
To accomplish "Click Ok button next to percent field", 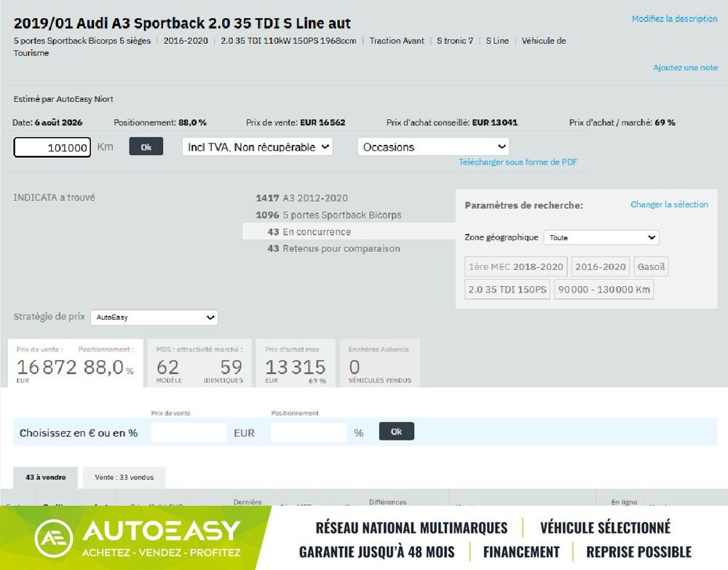I will point(396,432).
